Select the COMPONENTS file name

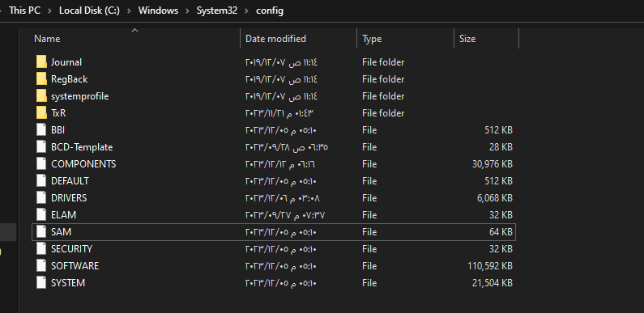tap(83, 164)
